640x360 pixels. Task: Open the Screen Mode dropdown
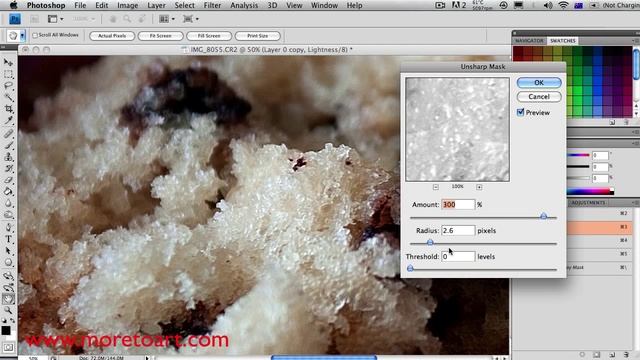click(191, 19)
